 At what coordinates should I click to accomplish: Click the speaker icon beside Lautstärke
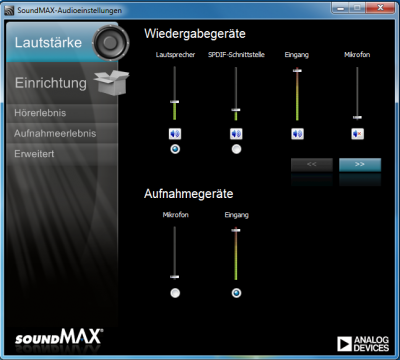[x=111, y=43]
